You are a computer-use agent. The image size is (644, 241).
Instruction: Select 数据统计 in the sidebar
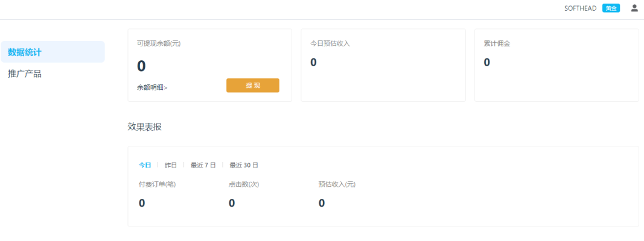click(53, 52)
